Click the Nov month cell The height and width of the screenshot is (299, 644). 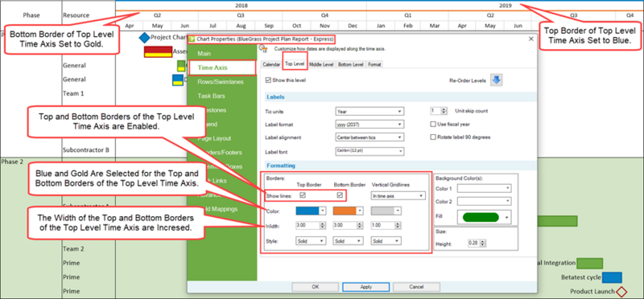tap(324, 26)
